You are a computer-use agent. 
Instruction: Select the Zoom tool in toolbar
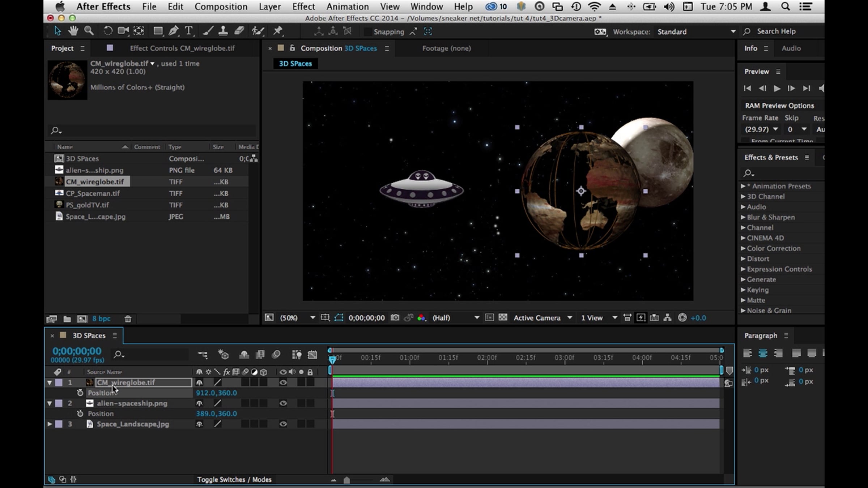click(89, 31)
